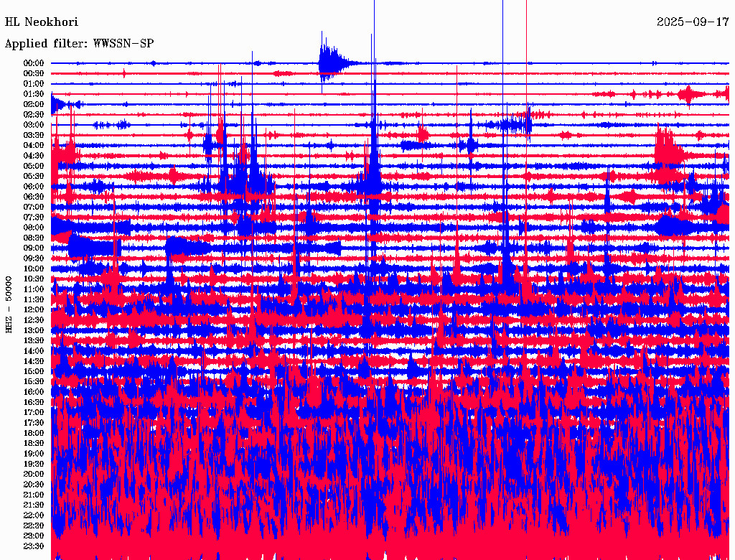Image resolution: width=735 pixels, height=560 pixels.
Task: Select the 10:30 time label
Action: click(x=34, y=279)
